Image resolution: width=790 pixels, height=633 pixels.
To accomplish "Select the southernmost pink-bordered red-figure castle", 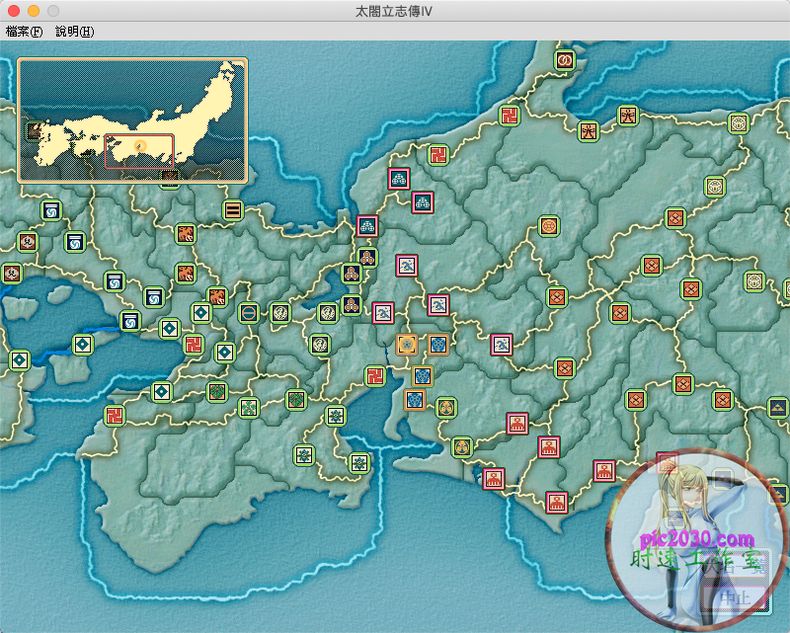I will click(557, 502).
